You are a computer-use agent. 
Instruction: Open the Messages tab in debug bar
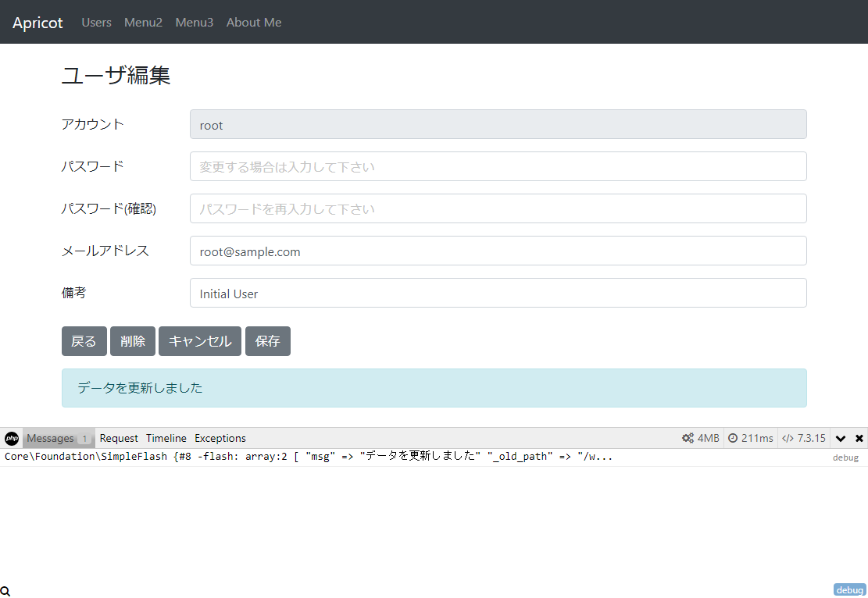click(x=51, y=438)
